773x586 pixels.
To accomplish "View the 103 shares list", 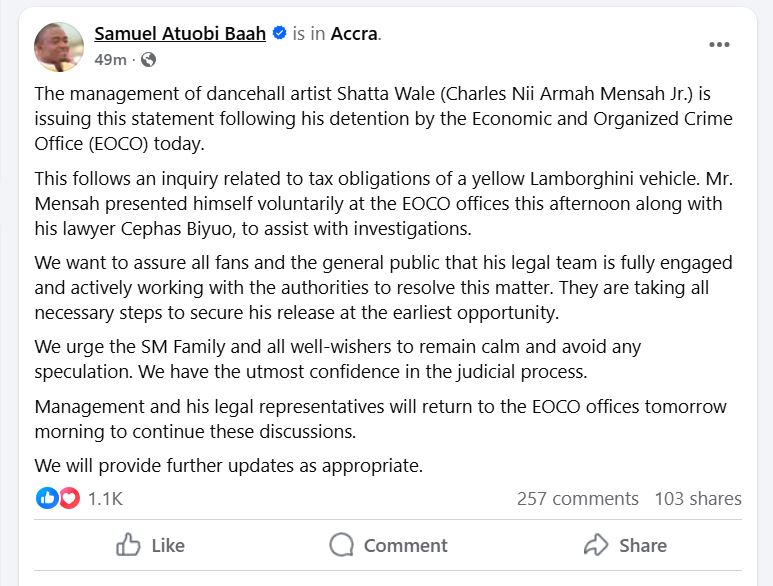I will click(698, 498).
